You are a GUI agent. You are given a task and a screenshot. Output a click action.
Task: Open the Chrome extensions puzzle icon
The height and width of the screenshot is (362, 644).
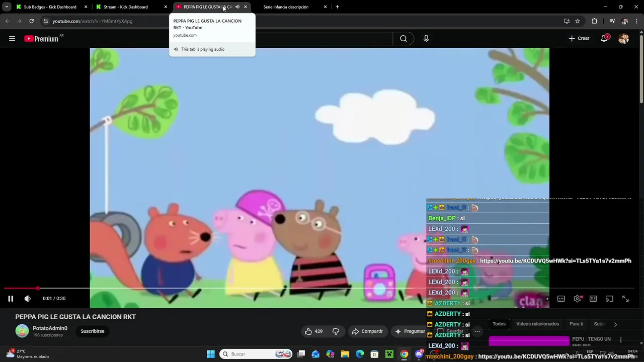595,21
